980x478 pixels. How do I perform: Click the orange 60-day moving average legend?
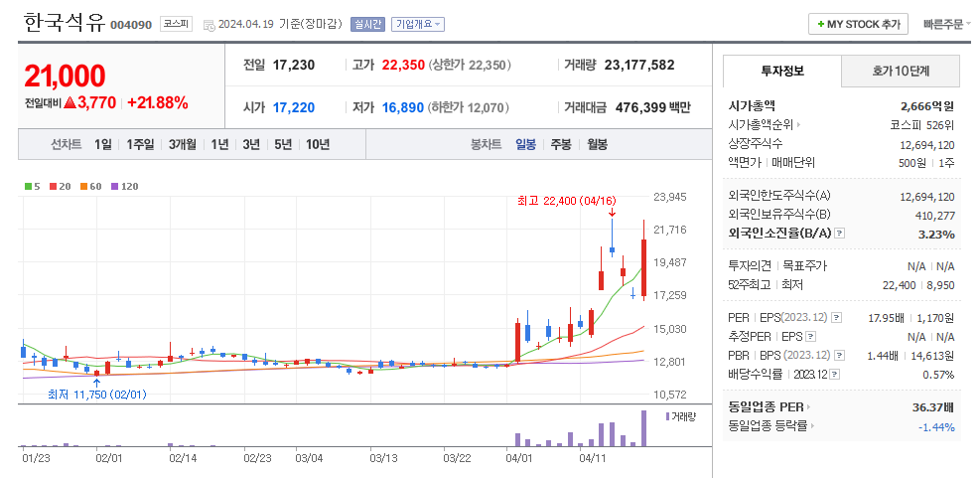(x=90, y=187)
